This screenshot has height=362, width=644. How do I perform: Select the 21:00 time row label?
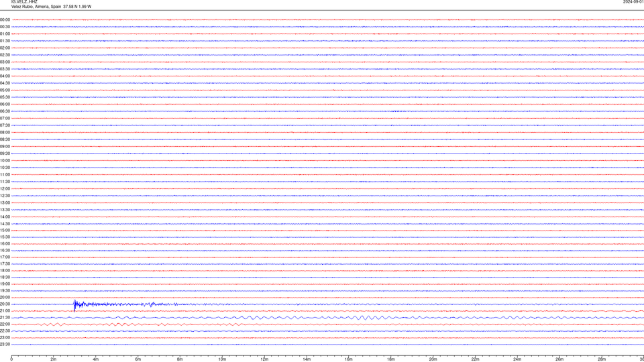point(5,310)
